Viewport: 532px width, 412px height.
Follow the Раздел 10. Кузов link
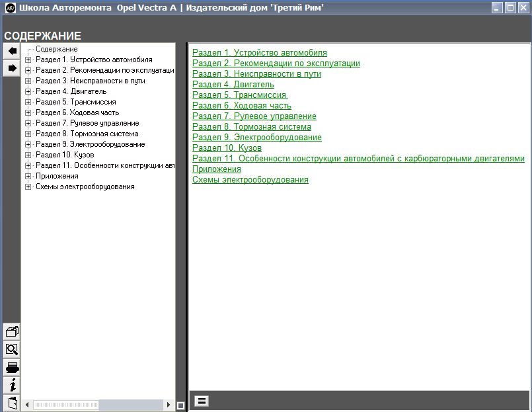[x=227, y=148]
